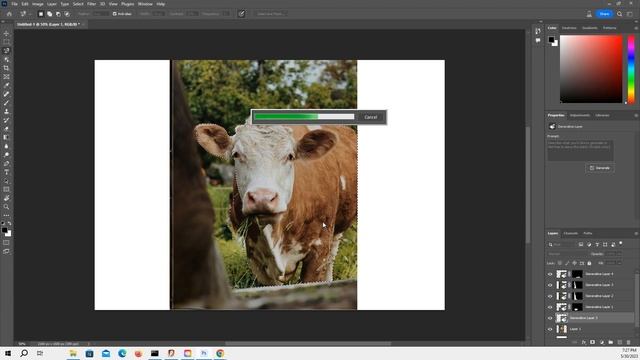Create a new group with folder icon
Screen dimensions: 640x360
611,342
